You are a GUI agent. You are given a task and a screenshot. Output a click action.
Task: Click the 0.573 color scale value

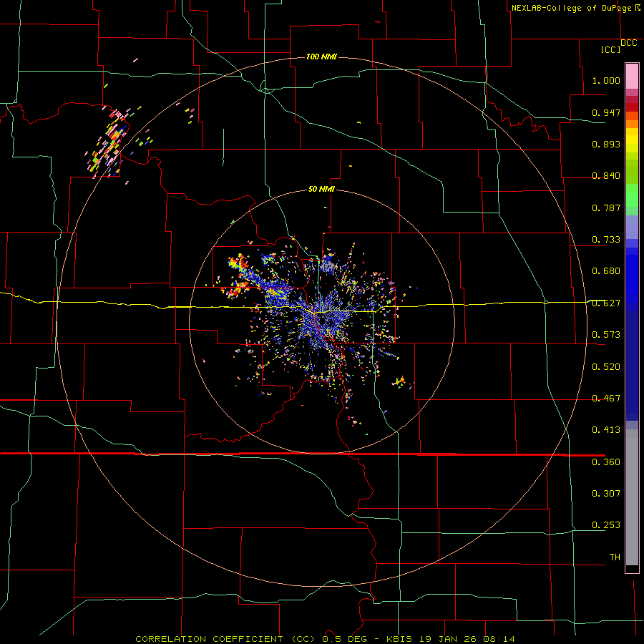pyautogui.click(x=606, y=335)
